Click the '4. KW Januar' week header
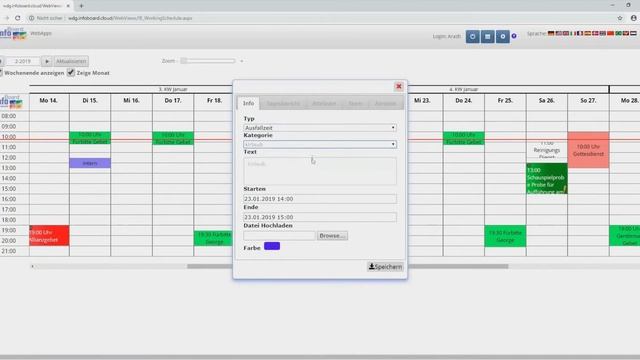The image size is (640, 360). tap(463, 89)
